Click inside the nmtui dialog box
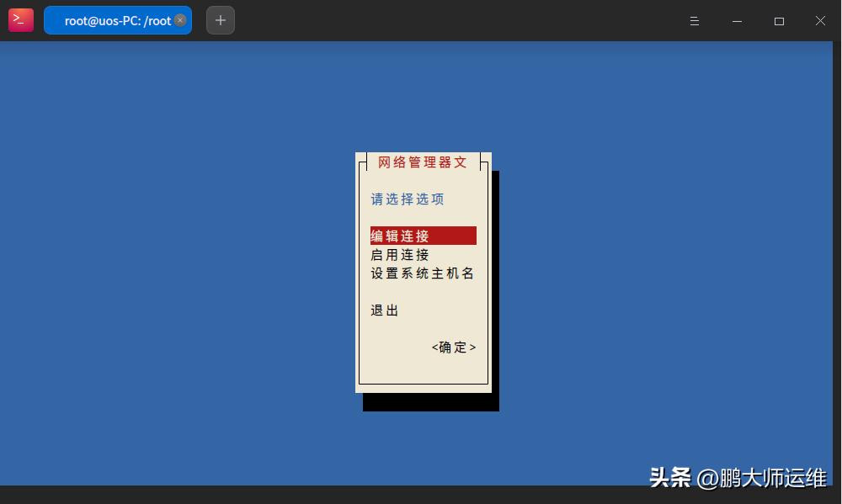842x504 pixels. point(423,370)
